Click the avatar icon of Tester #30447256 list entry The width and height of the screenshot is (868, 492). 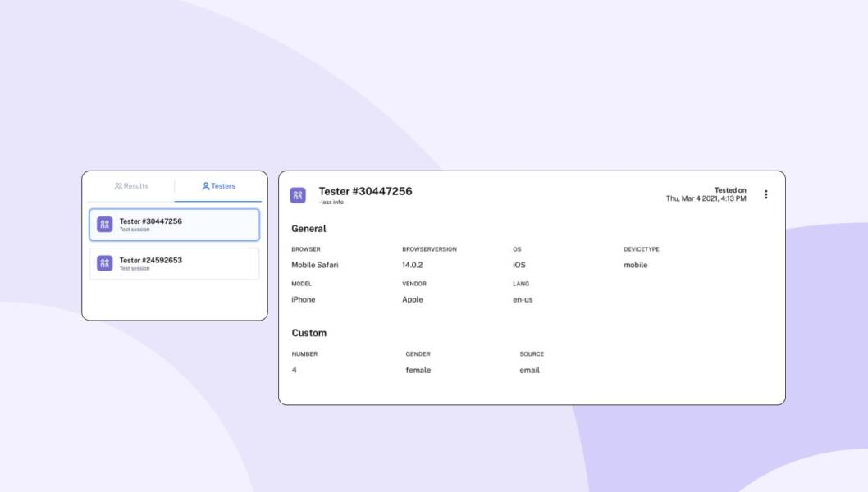pos(105,224)
